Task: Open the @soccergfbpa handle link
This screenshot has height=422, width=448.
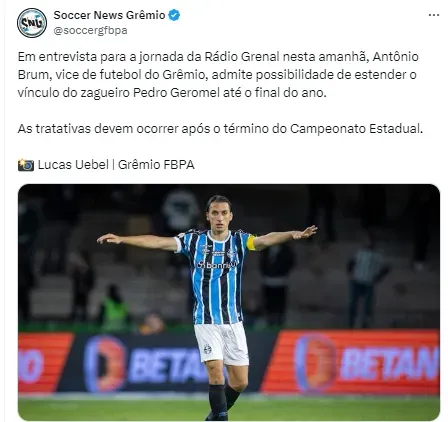Action: [90, 30]
